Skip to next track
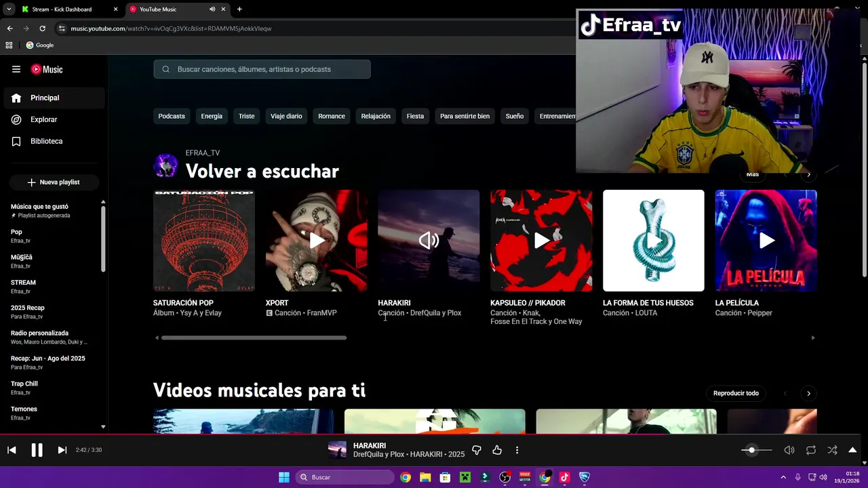Image resolution: width=868 pixels, height=488 pixels. (62, 450)
